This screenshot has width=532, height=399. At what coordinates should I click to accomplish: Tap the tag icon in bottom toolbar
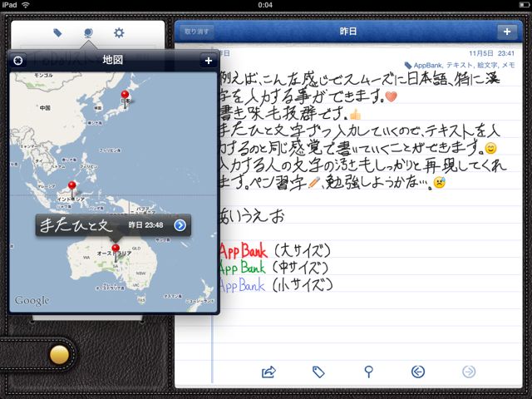tap(318, 372)
